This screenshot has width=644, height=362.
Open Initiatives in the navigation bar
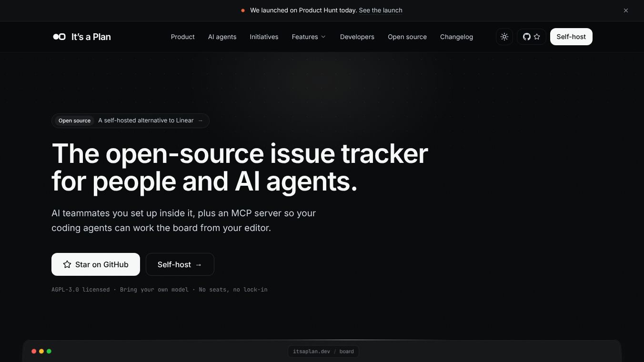coord(264,37)
